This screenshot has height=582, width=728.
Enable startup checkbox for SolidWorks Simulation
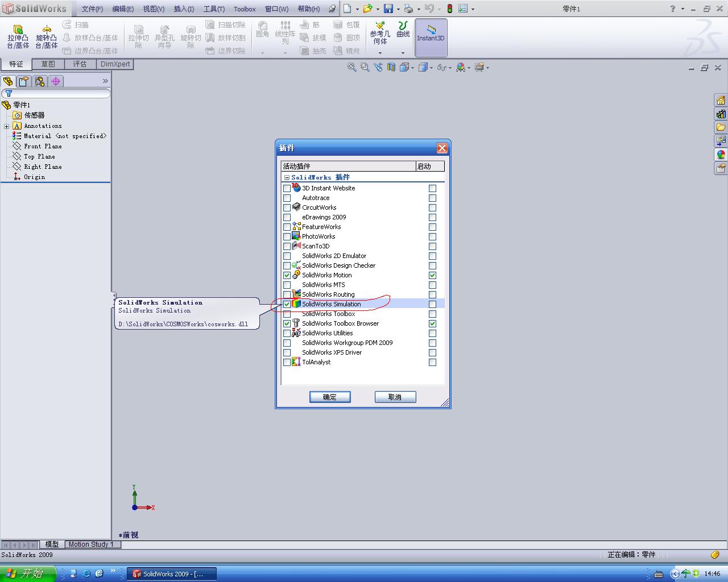click(432, 304)
